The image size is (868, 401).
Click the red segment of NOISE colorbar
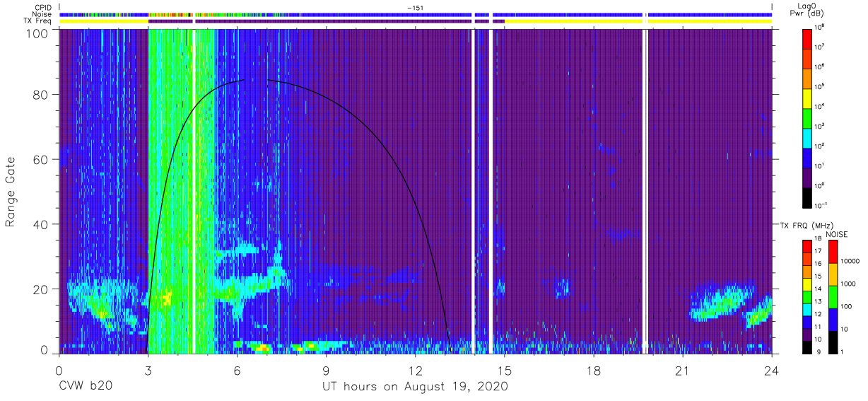(832, 252)
